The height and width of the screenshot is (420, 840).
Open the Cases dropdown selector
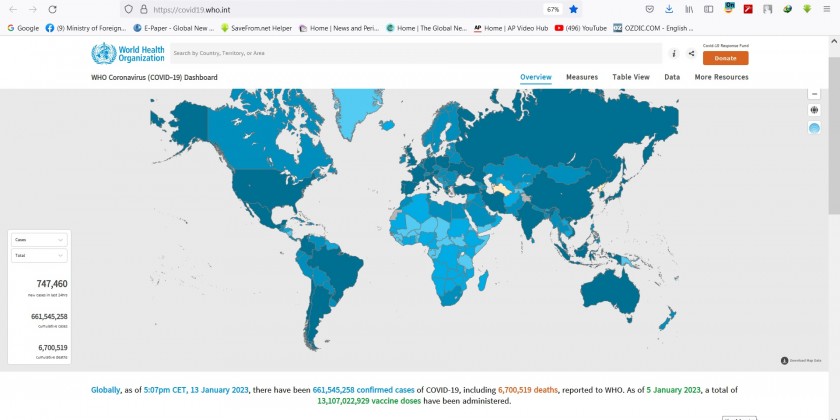point(40,240)
